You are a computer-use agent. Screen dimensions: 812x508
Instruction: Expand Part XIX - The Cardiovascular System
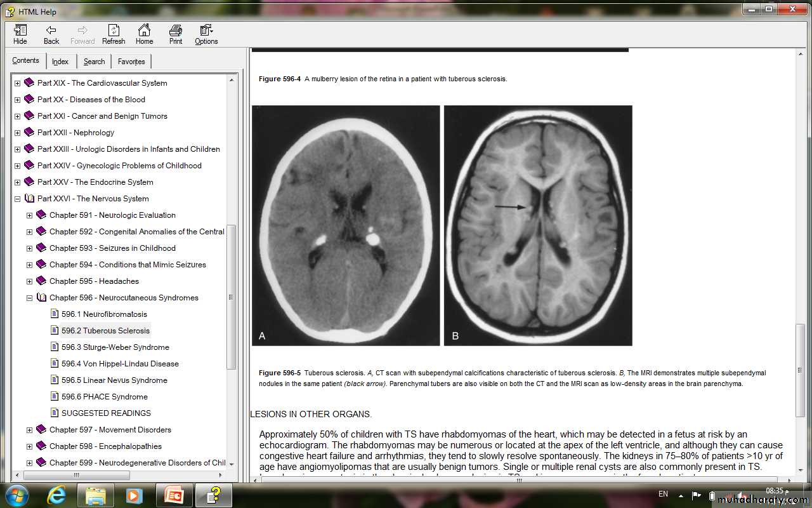[x=17, y=83]
